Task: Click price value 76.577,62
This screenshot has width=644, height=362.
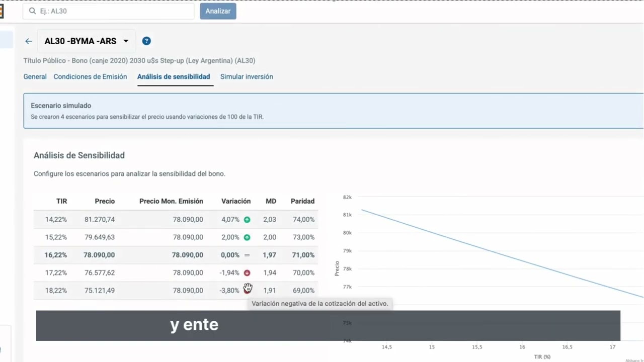Action: point(100,273)
